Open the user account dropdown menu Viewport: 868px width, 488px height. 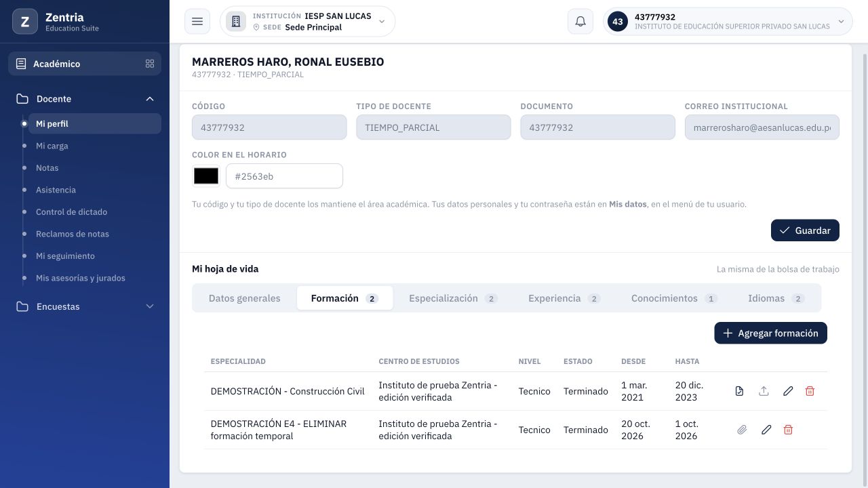click(728, 22)
